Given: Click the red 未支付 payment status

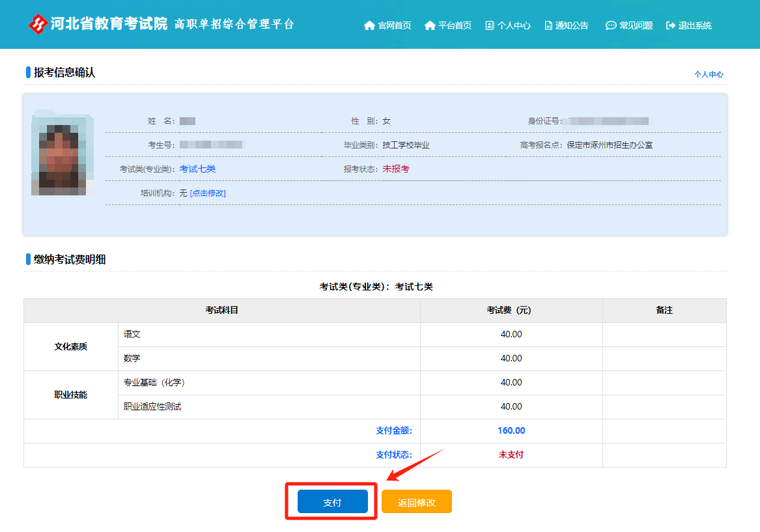Looking at the screenshot, I should coord(511,455).
